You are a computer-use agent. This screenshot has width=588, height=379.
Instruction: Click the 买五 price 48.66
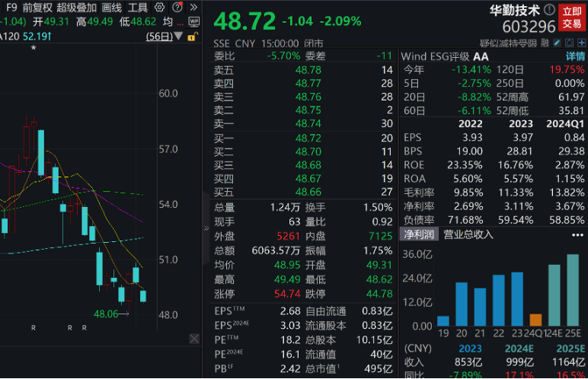tap(308, 193)
